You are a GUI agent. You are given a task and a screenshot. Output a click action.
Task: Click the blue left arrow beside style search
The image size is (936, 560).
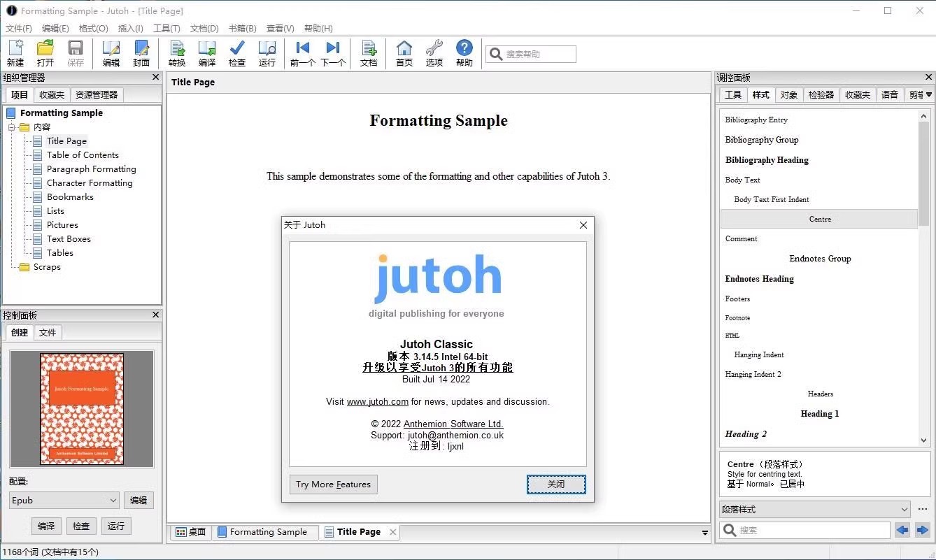click(x=902, y=531)
